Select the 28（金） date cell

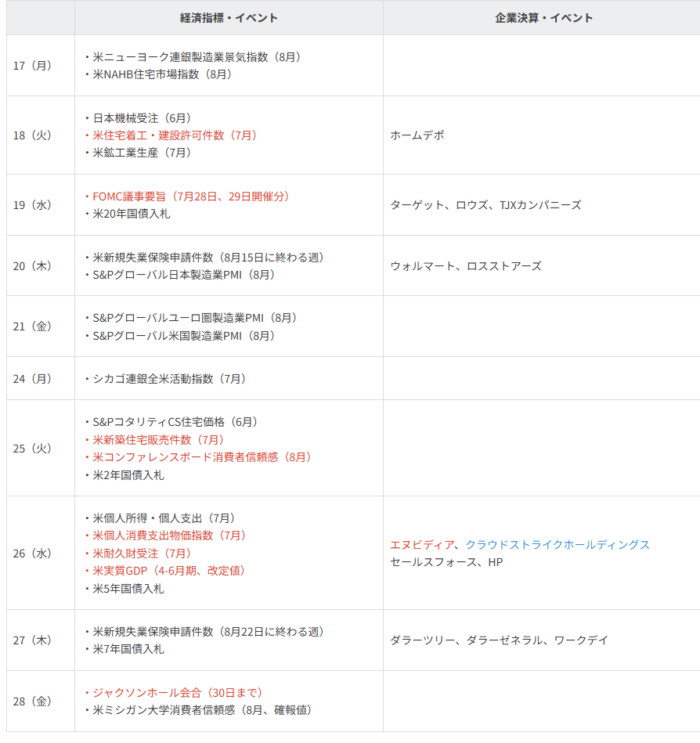click(41, 702)
